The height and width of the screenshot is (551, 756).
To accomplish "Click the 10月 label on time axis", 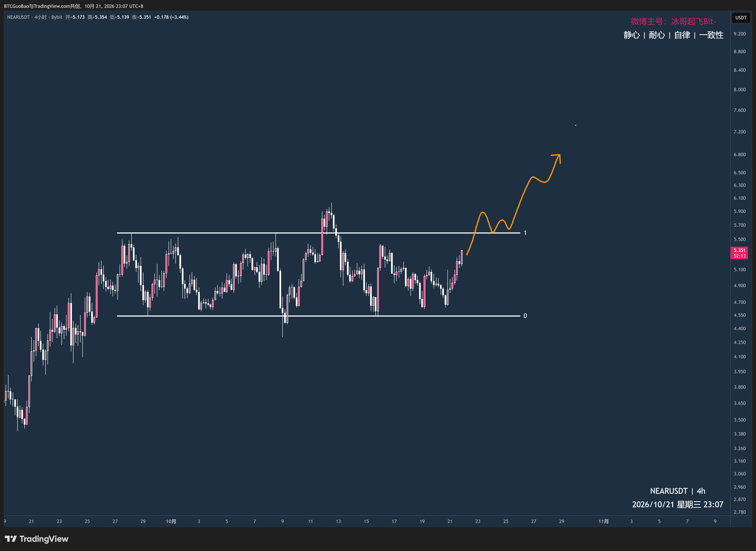I will [x=171, y=521].
